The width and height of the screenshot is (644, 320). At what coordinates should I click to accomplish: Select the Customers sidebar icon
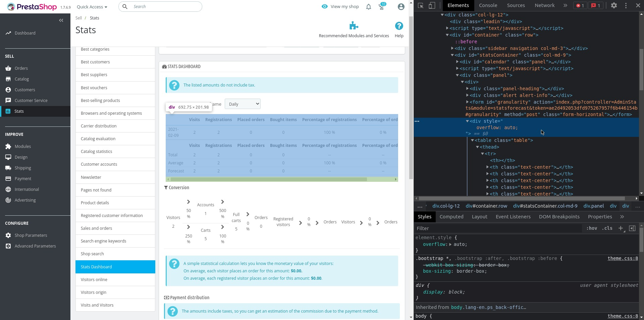pos(8,90)
